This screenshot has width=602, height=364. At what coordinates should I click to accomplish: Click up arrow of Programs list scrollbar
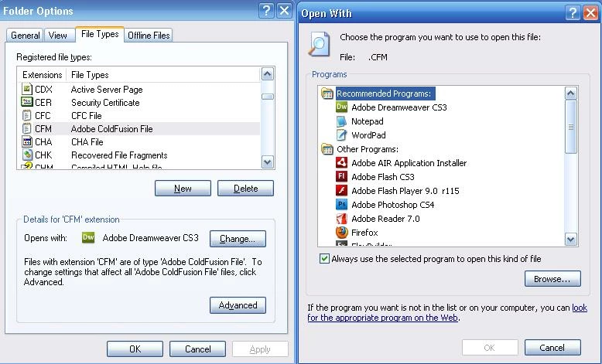tap(570, 94)
